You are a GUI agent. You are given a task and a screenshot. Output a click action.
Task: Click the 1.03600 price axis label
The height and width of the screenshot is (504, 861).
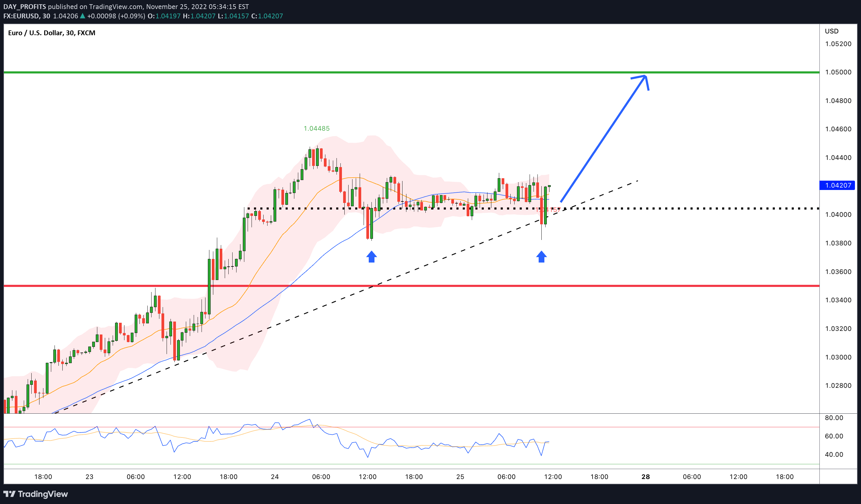(838, 272)
